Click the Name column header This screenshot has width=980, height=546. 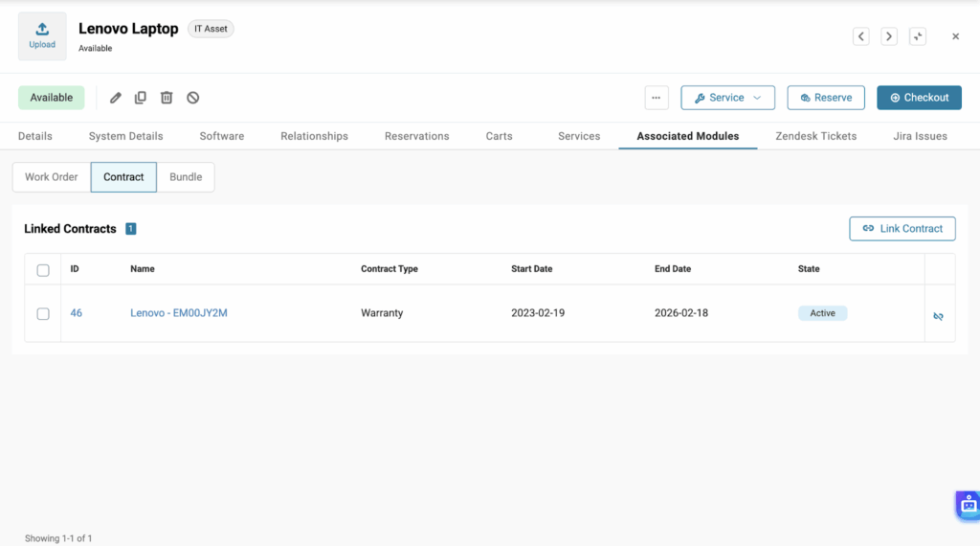(143, 269)
